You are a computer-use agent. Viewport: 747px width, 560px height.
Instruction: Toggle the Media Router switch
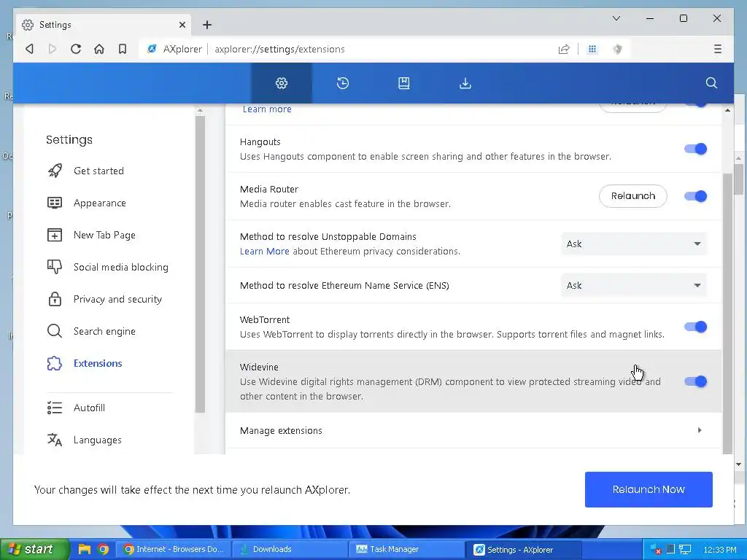pos(695,196)
